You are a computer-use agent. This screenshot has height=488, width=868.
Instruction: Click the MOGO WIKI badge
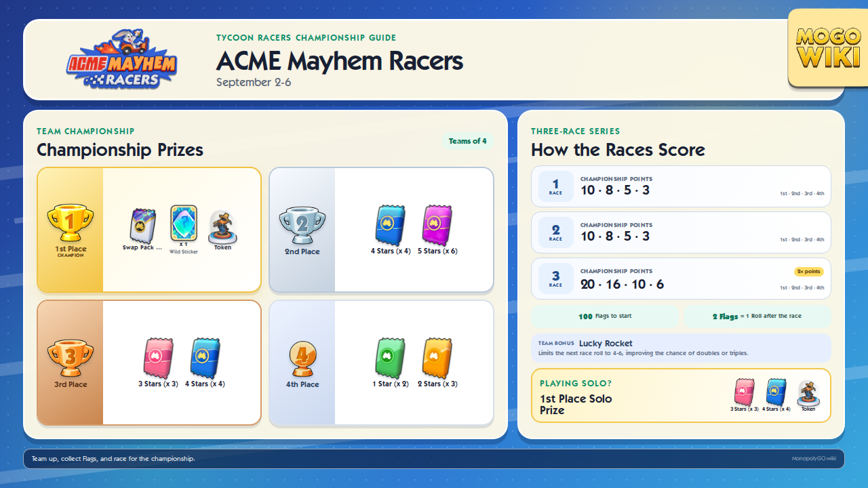[827, 47]
